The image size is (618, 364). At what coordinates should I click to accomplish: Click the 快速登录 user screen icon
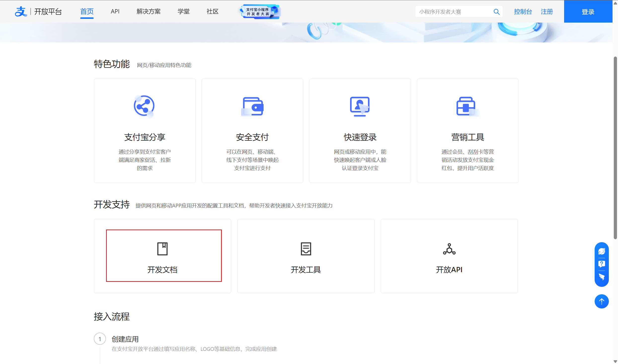(360, 106)
